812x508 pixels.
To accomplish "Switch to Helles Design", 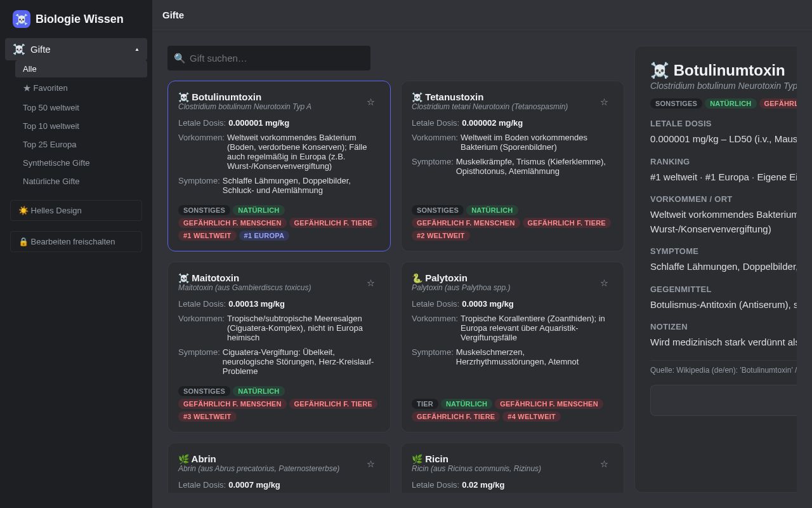I will coord(76,210).
